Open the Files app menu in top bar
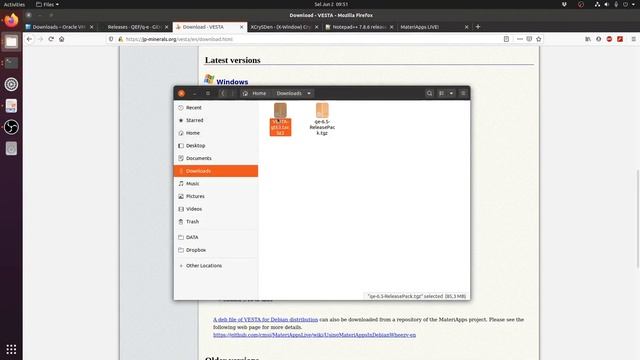Screen dimensions: 640x360 (x=47, y=4)
